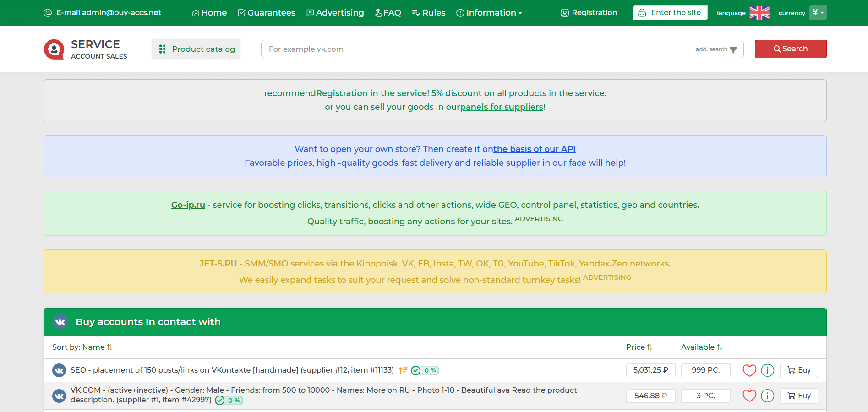Click the VK icon in the section header
This screenshot has width=868, height=412.
pos(60,322)
